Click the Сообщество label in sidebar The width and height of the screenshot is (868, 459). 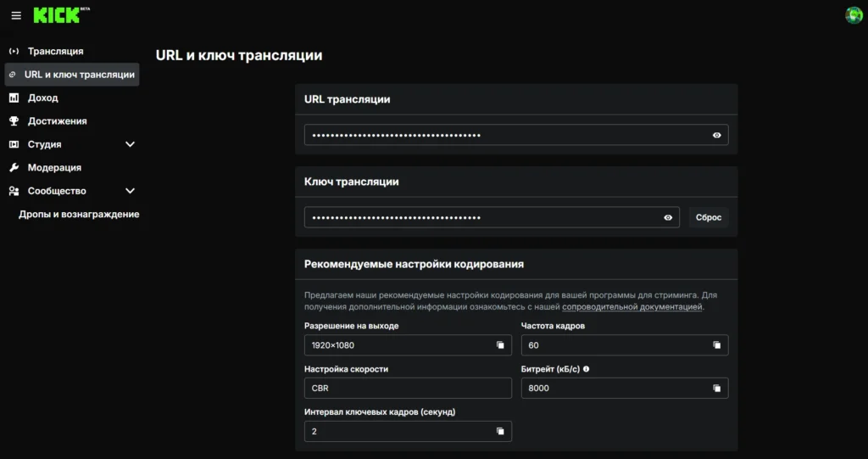tap(57, 191)
